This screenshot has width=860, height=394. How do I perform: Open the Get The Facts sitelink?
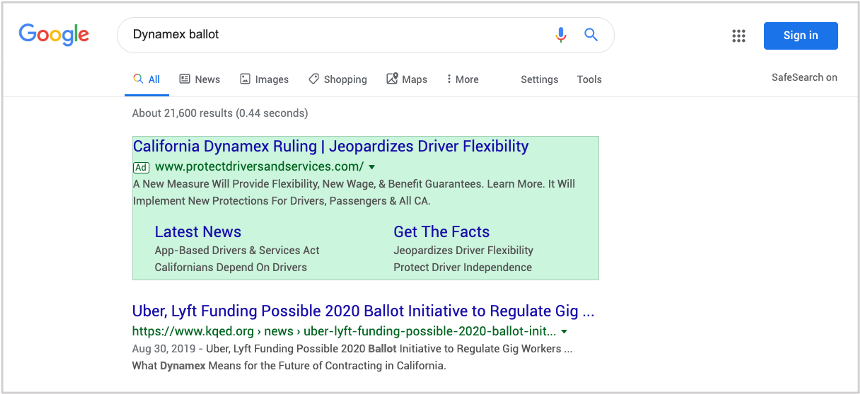point(442,232)
